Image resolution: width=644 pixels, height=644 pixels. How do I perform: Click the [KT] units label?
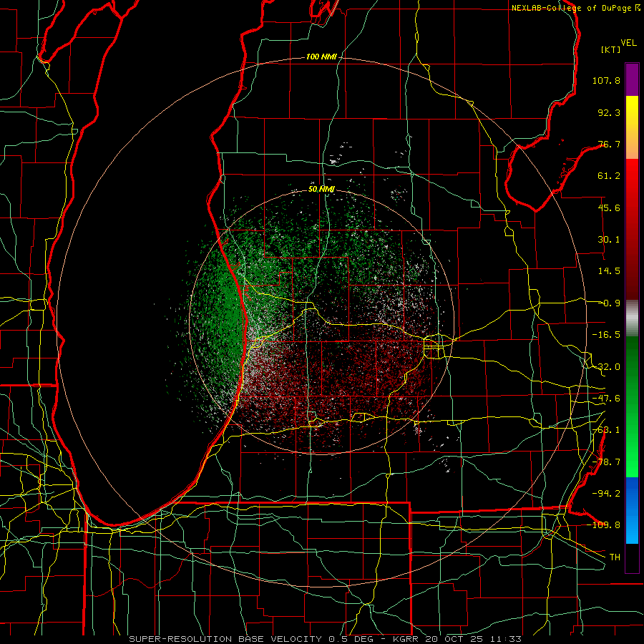coord(611,49)
